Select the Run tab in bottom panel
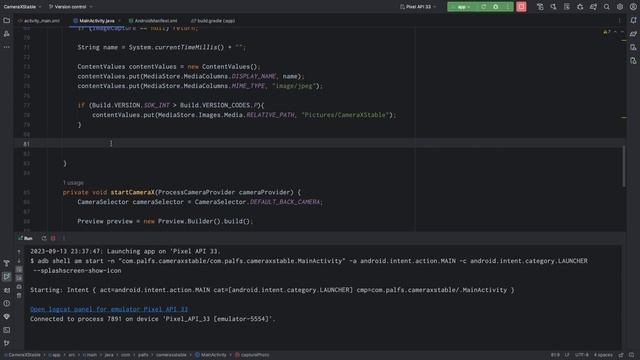 point(25,238)
